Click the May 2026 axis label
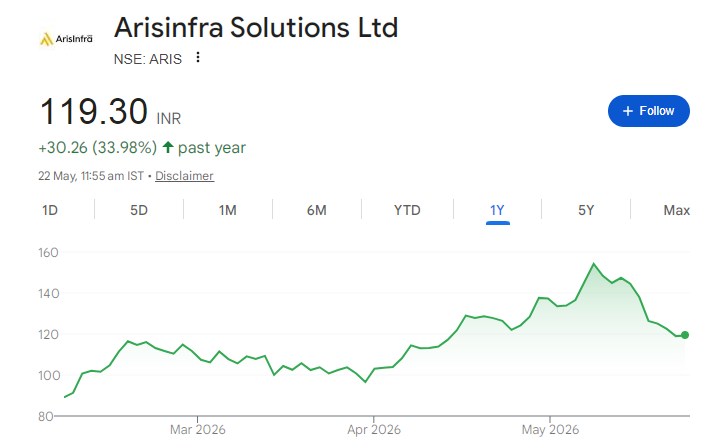Image resolution: width=707 pixels, height=448 pixels. click(x=550, y=430)
